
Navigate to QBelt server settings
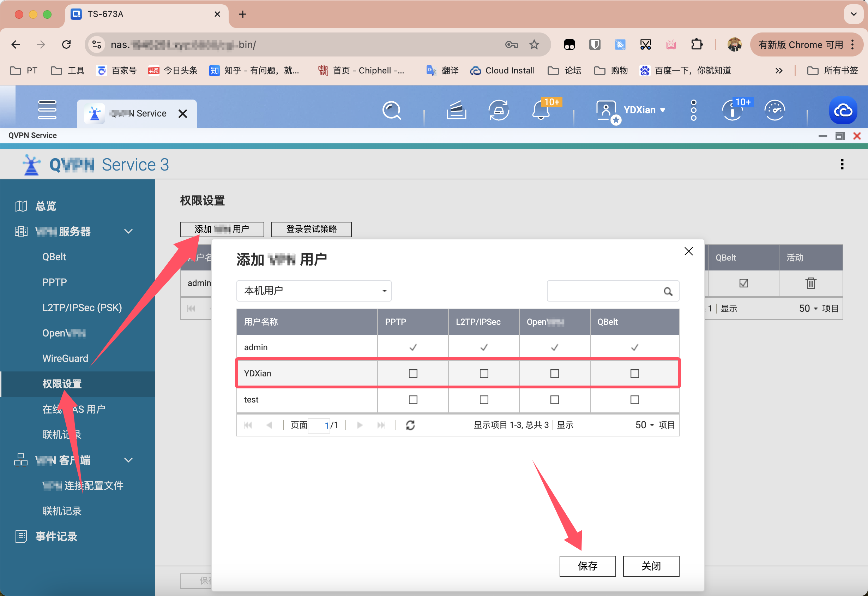pyautogui.click(x=54, y=256)
